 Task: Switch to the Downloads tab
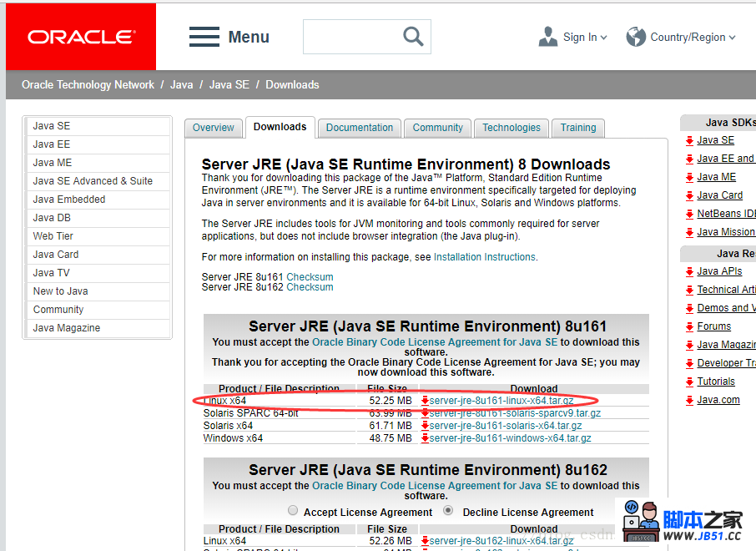280,127
